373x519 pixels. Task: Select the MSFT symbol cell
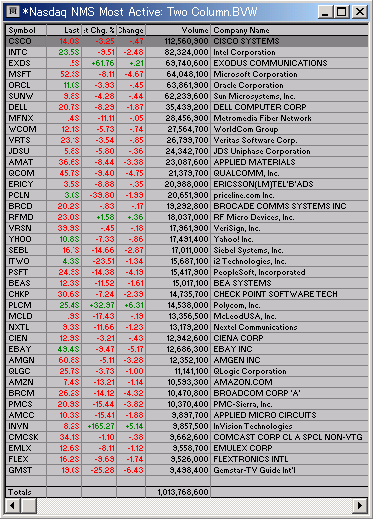point(26,74)
